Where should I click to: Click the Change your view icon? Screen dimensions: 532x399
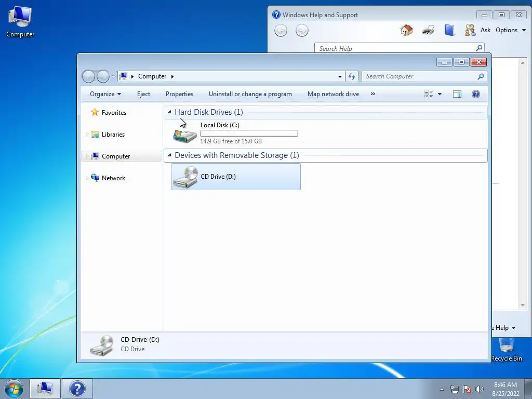429,94
